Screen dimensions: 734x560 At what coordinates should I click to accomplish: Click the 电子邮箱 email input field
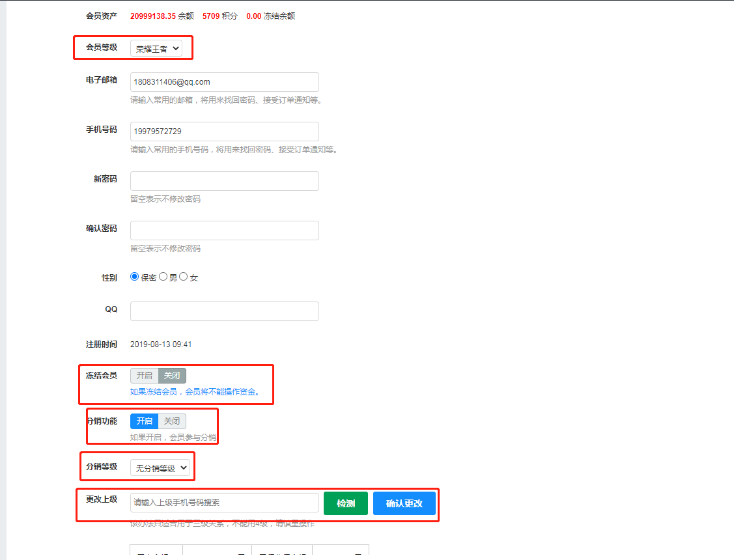click(224, 82)
